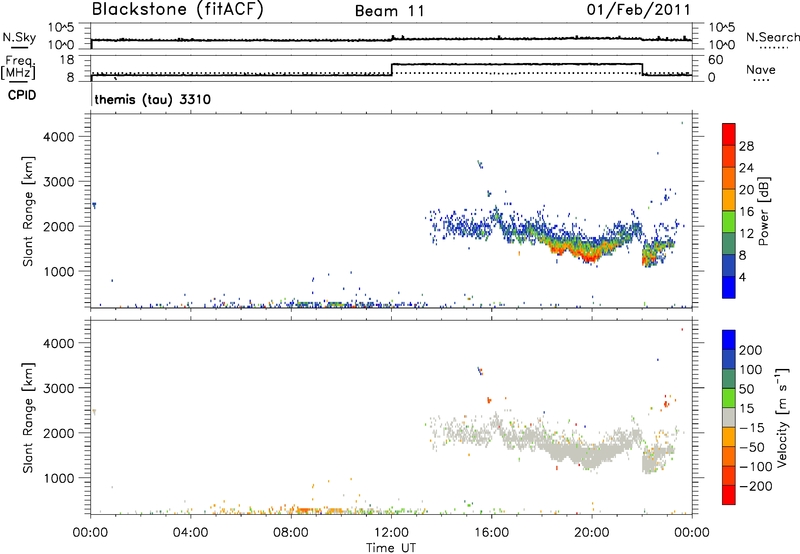Viewport: 800px width, 554px height.
Task: Click the 08:00 time tick label
Action: click(x=291, y=533)
